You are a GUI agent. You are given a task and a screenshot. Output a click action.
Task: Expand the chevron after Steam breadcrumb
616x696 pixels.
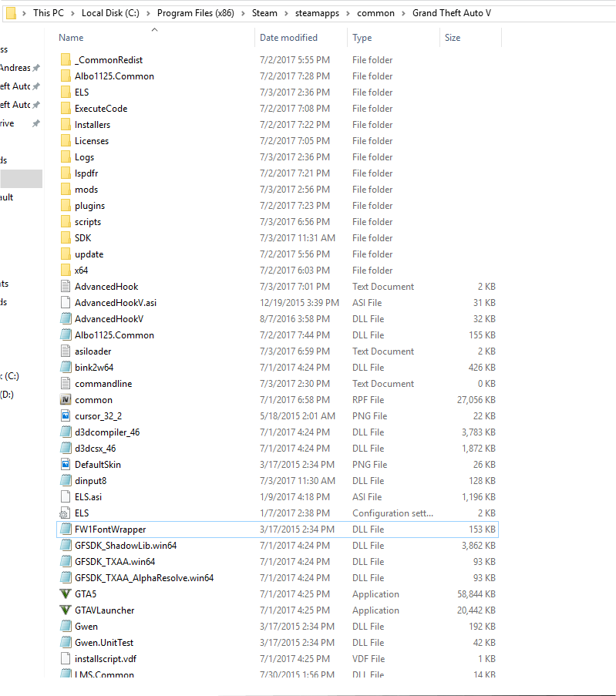[x=286, y=13]
